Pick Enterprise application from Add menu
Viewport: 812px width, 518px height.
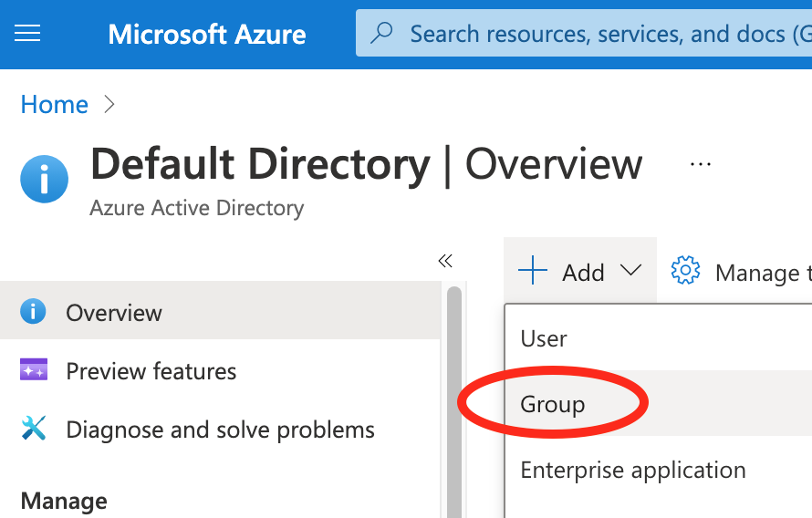coord(633,471)
